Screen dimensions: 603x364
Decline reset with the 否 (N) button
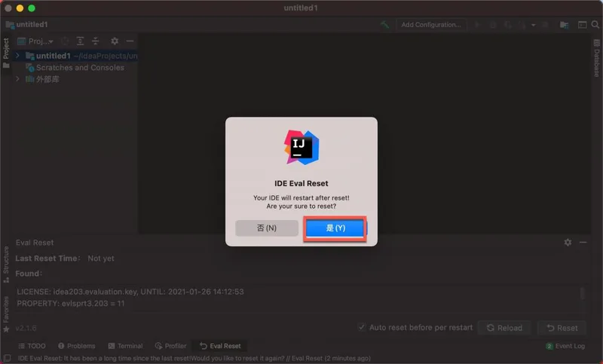pos(267,228)
